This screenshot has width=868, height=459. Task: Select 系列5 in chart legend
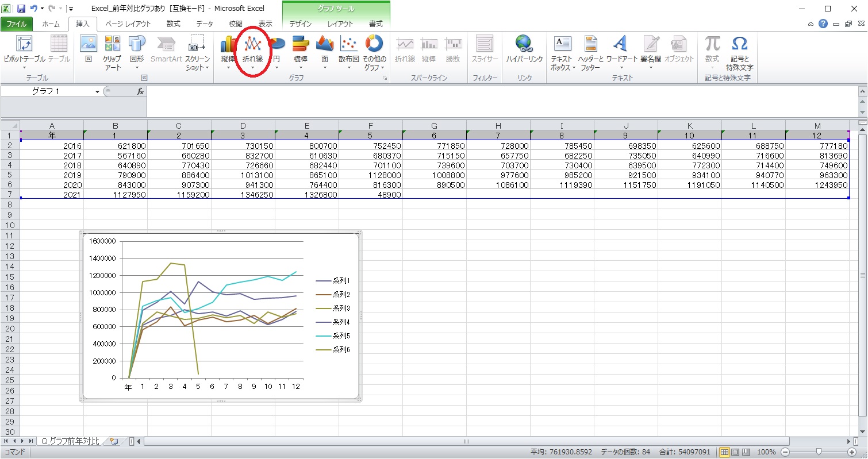click(333, 335)
